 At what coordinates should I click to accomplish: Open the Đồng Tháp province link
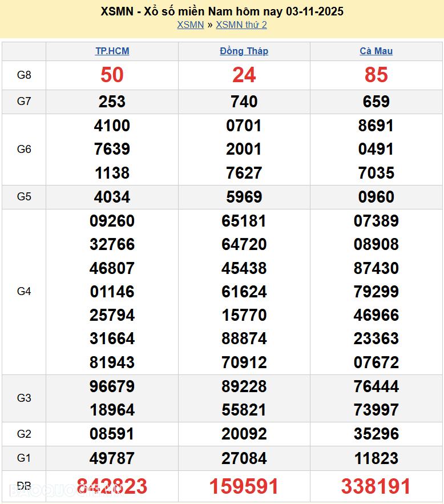pyautogui.click(x=244, y=51)
